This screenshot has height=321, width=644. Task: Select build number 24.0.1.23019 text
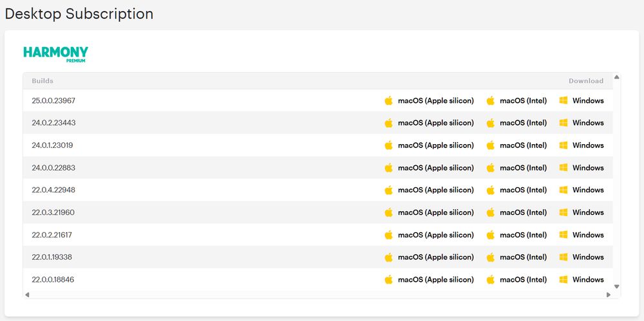pos(53,145)
